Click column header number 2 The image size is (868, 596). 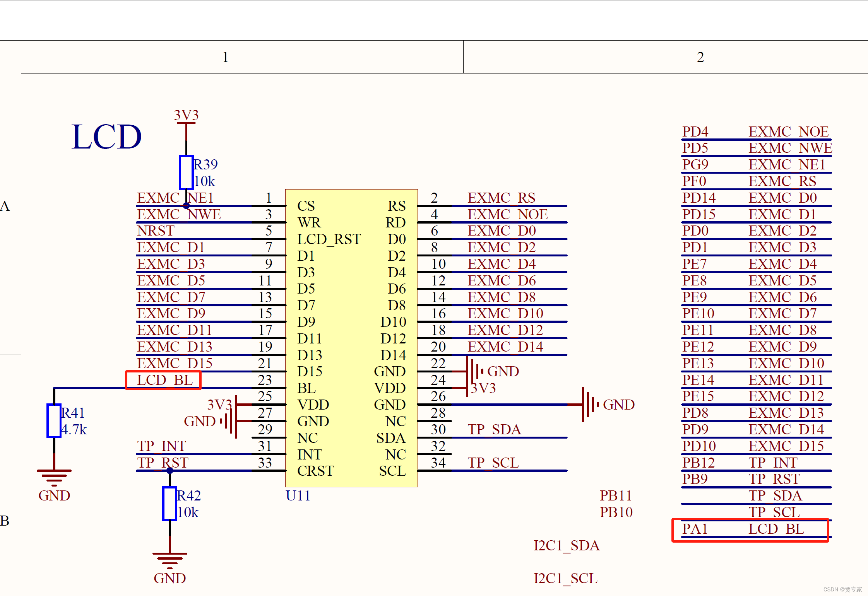[700, 57]
